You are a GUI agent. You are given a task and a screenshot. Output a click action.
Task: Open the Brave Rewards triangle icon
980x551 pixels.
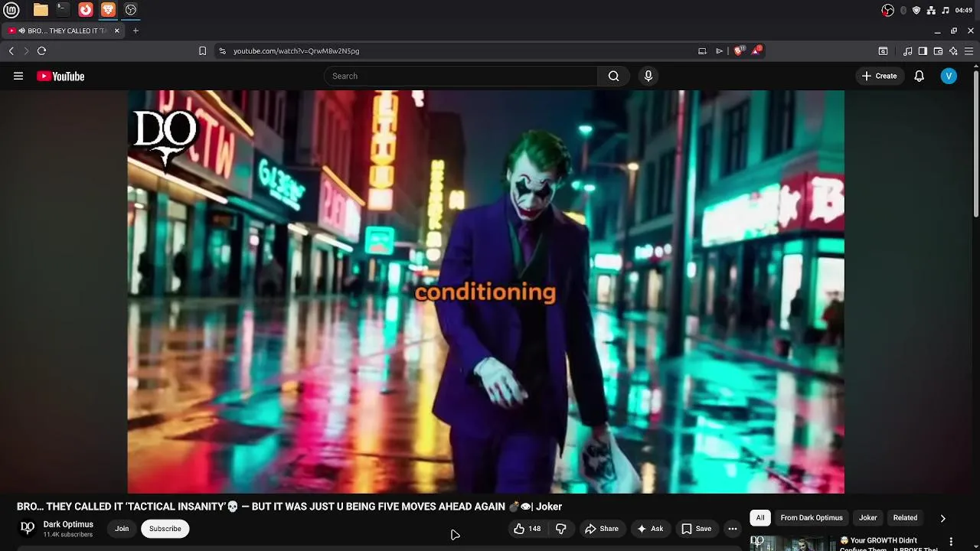(x=756, y=51)
